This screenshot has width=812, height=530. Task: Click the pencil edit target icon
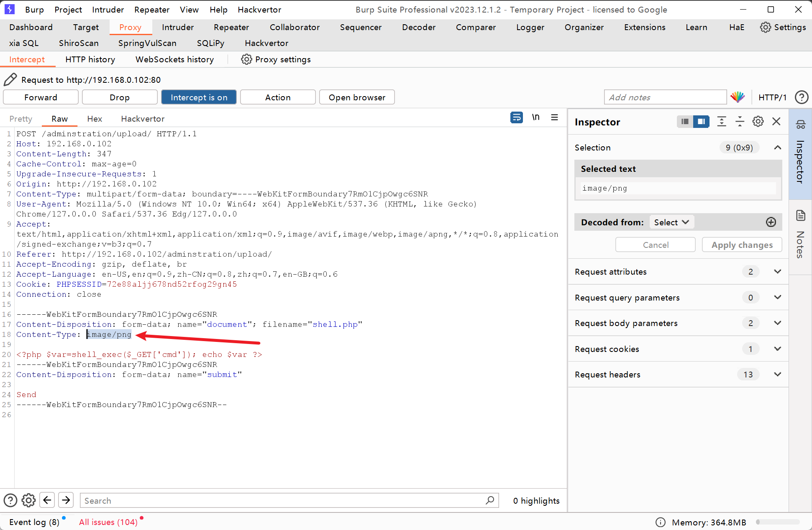click(10, 79)
